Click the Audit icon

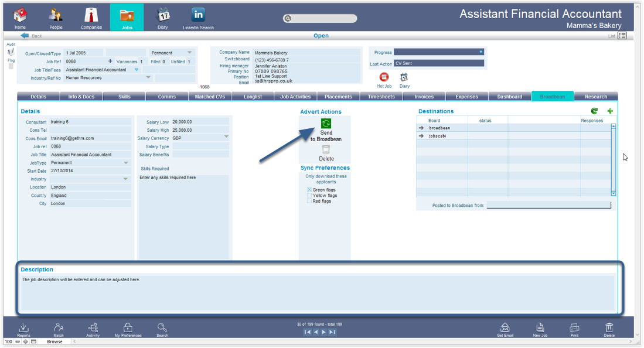(11, 52)
